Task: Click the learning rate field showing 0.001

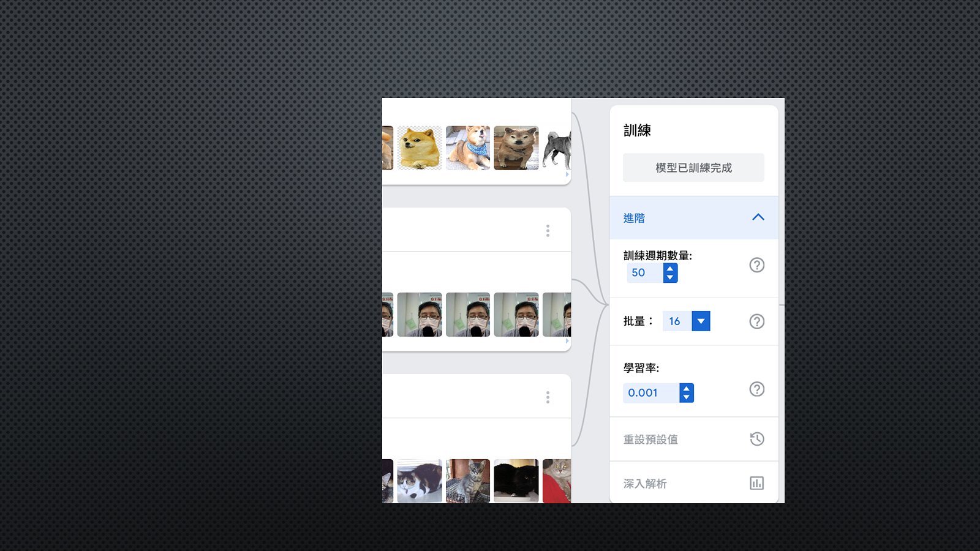Action: pos(649,393)
